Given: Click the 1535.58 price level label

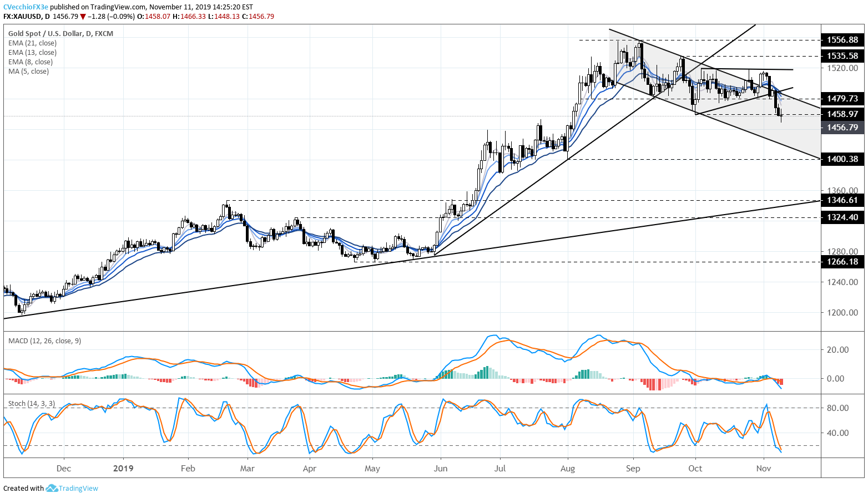Looking at the screenshot, I should 842,56.
